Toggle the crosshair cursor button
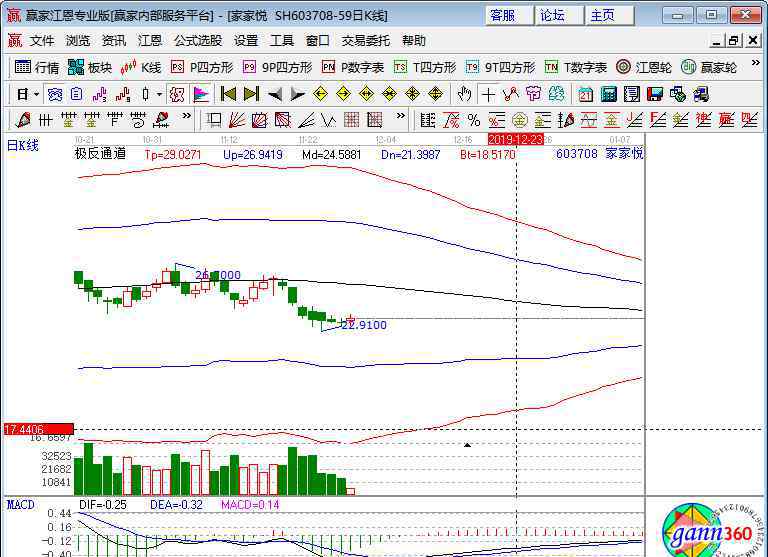This screenshot has width=768, height=557. (488, 94)
